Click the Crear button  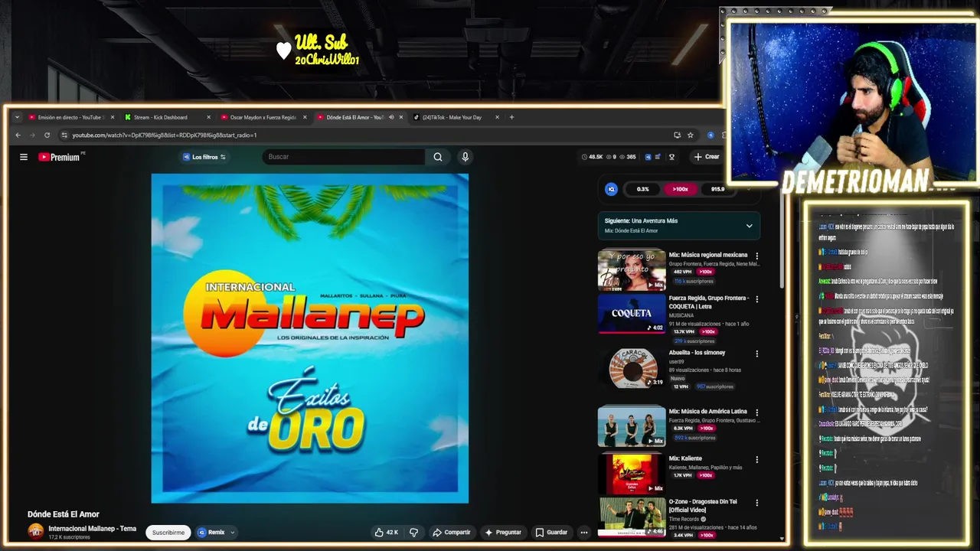point(706,157)
